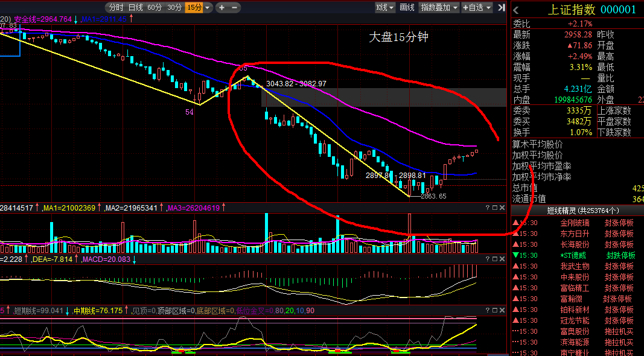644x356 pixels.
Task: Select the 日线 daily chart period
Action: pyautogui.click(x=136, y=7)
